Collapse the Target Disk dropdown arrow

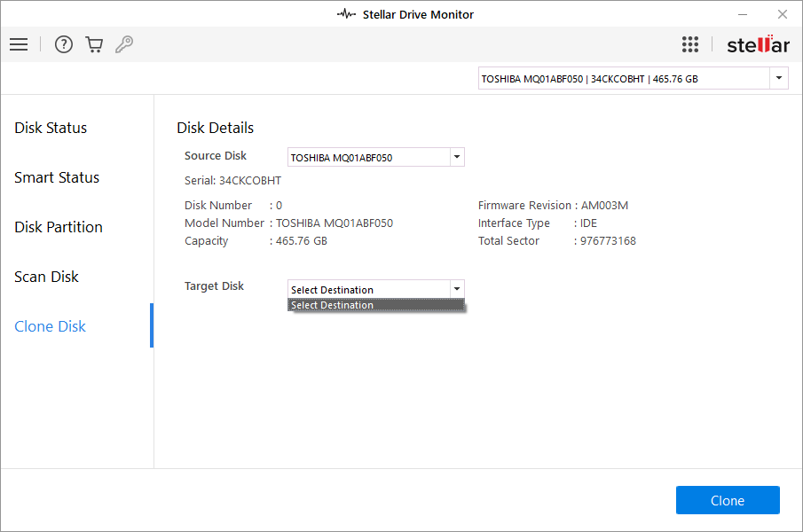point(457,288)
